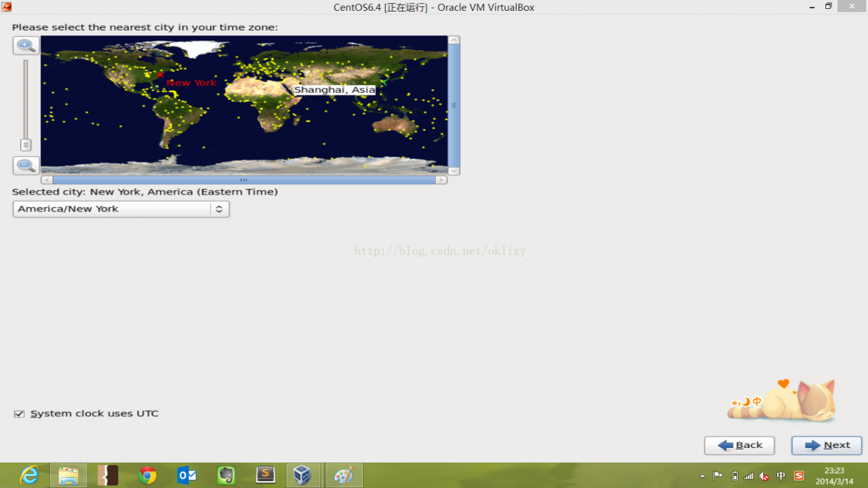Click the map vertical scrollbar up arrow
The height and width of the screenshot is (488, 868).
coord(454,40)
